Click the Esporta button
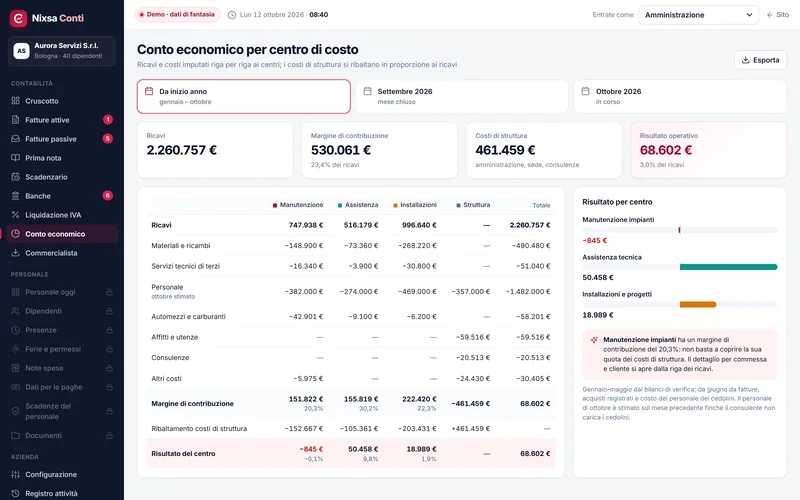The width and height of the screenshot is (800, 500). (x=760, y=60)
